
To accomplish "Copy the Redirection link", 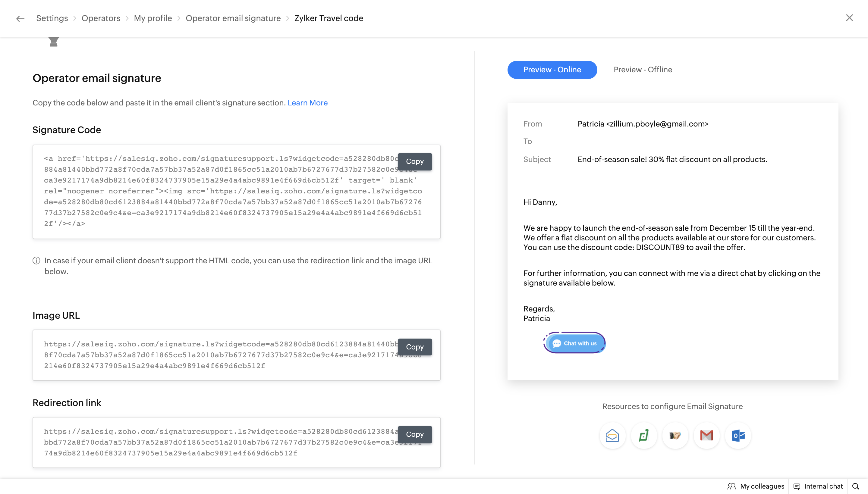I will tap(414, 434).
